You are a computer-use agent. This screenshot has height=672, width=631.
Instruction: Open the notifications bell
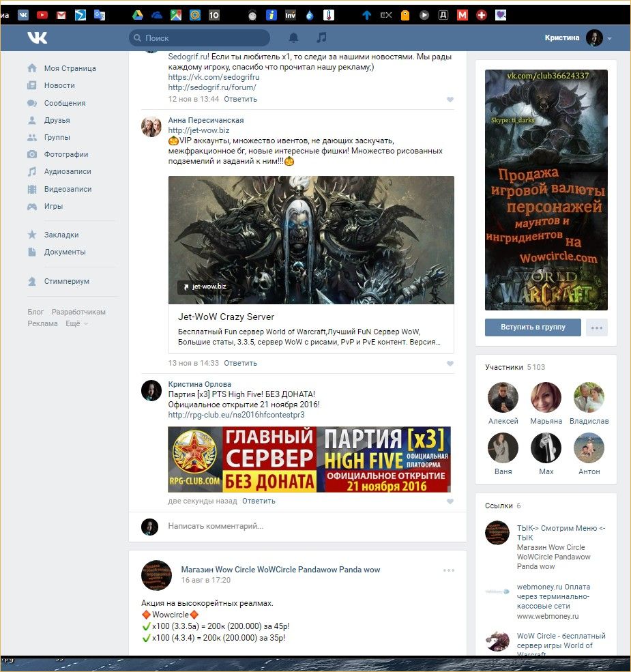[293, 38]
